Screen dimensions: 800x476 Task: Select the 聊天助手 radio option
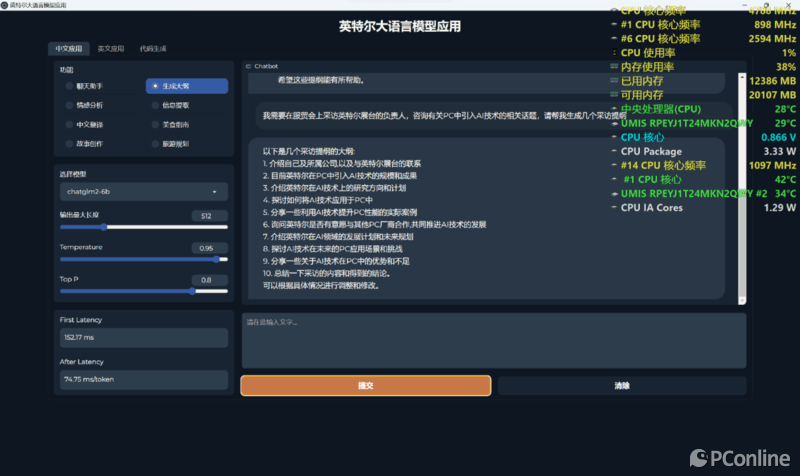(x=69, y=87)
